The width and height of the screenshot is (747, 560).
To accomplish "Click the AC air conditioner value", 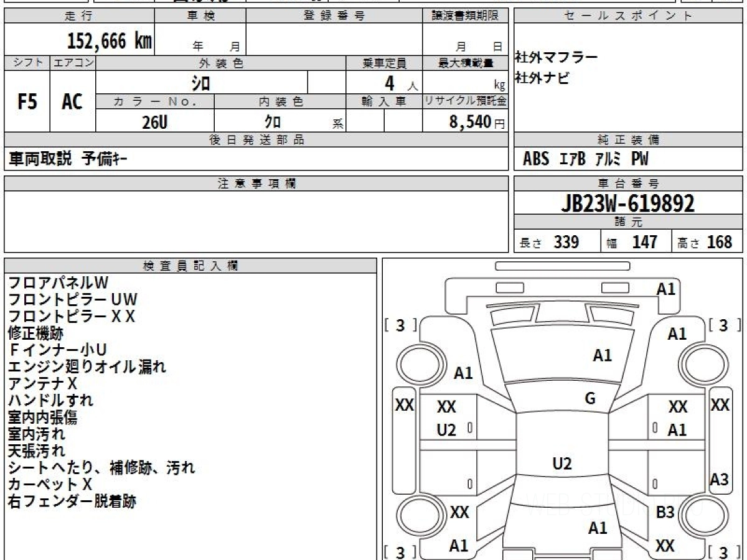I will (x=72, y=101).
